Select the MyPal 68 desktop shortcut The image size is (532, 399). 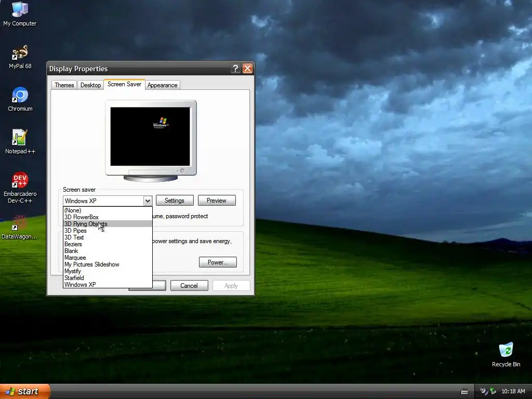click(x=20, y=57)
